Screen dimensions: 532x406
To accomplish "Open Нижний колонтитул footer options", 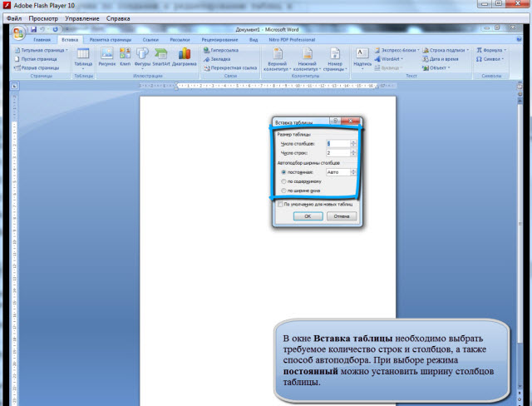I will (307, 59).
